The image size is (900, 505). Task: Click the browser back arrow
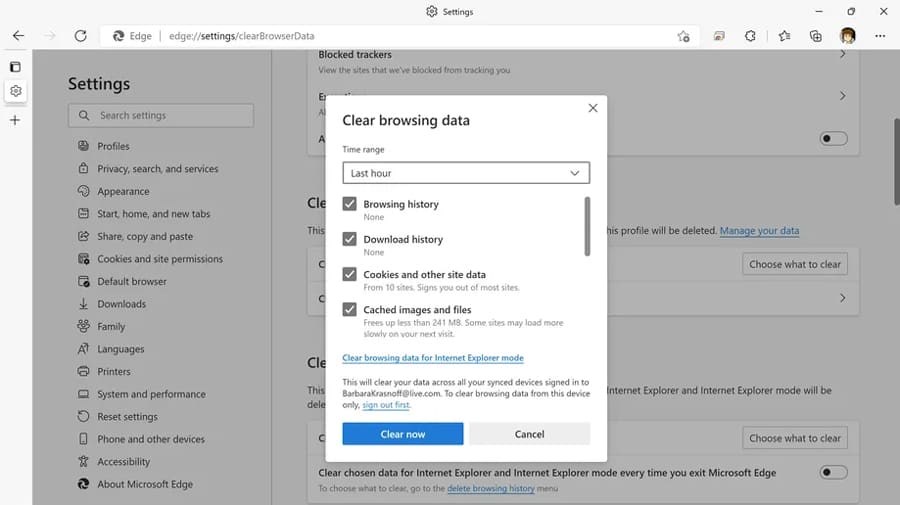coord(18,36)
